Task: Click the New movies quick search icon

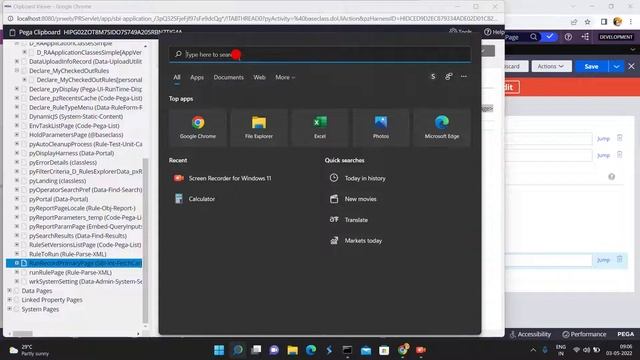Action: (334, 199)
